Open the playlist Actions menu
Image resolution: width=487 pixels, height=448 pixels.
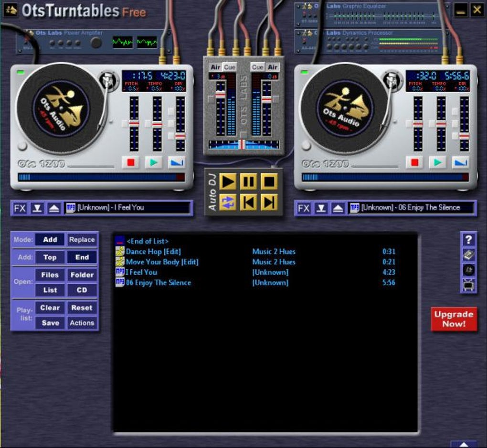pyautogui.click(x=82, y=323)
